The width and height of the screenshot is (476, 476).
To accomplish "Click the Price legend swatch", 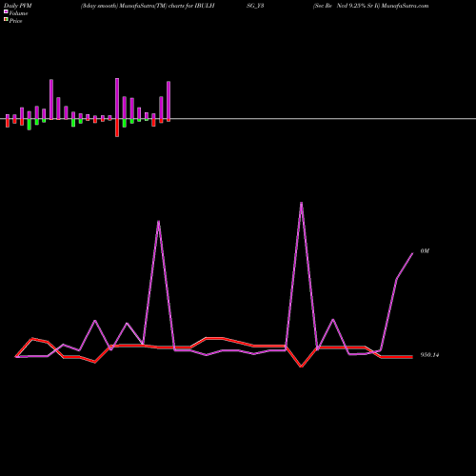I will tap(6, 20).
